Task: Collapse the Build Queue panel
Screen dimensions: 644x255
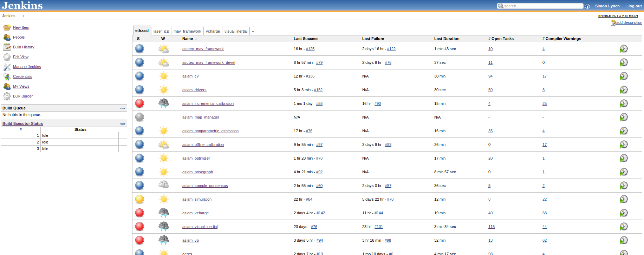Action: point(123,108)
